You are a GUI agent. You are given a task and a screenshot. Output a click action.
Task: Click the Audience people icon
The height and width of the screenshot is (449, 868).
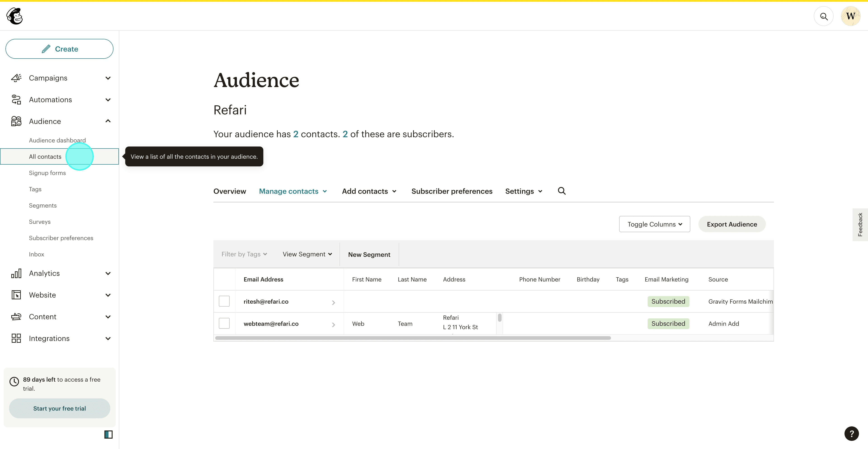coord(16,121)
